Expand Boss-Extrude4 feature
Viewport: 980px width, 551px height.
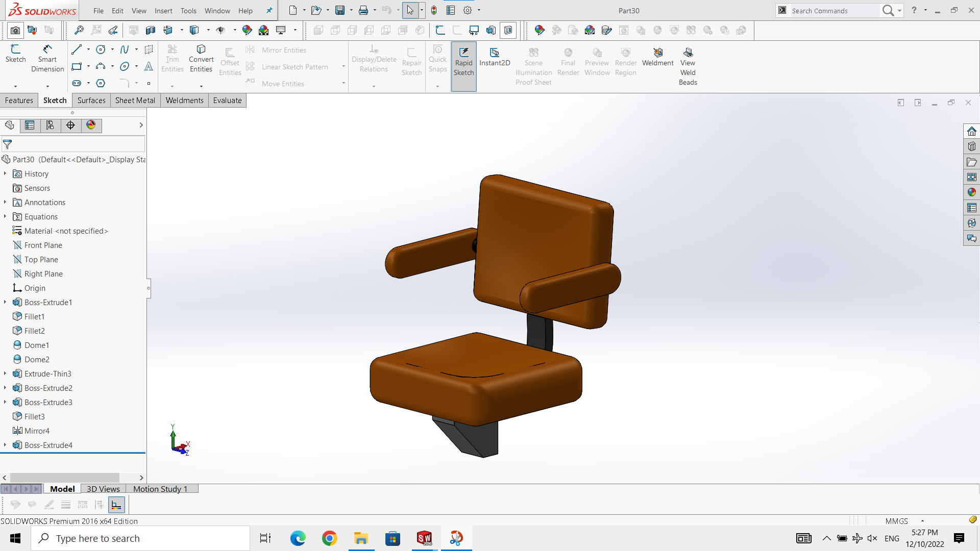pyautogui.click(x=5, y=445)
